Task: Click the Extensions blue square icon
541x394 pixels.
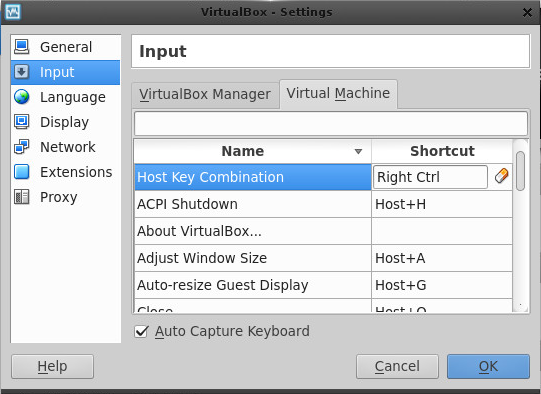Action: [x=22, y=172]
